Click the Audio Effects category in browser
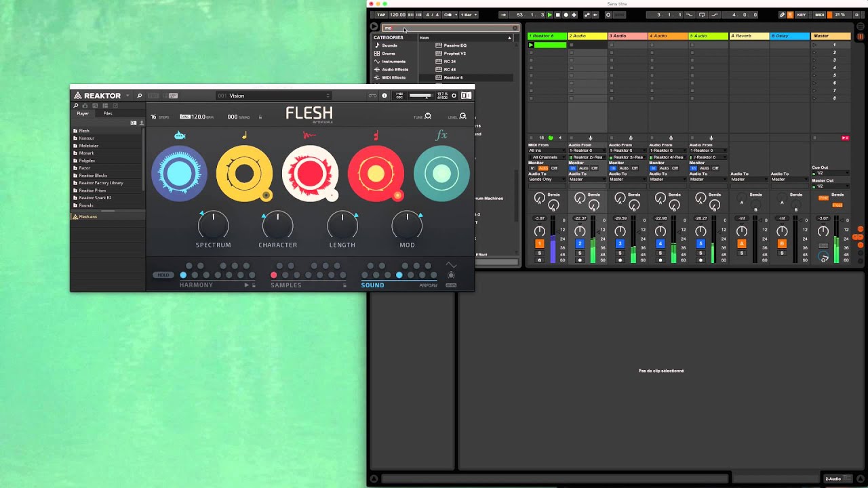This screenshot has width=868, height=488. pos(395,70)
